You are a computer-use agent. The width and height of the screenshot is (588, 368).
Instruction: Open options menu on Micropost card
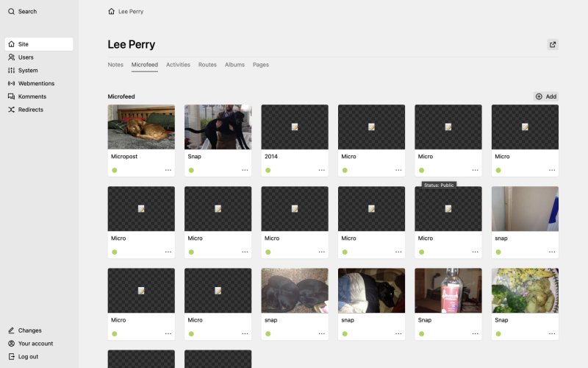168,170
